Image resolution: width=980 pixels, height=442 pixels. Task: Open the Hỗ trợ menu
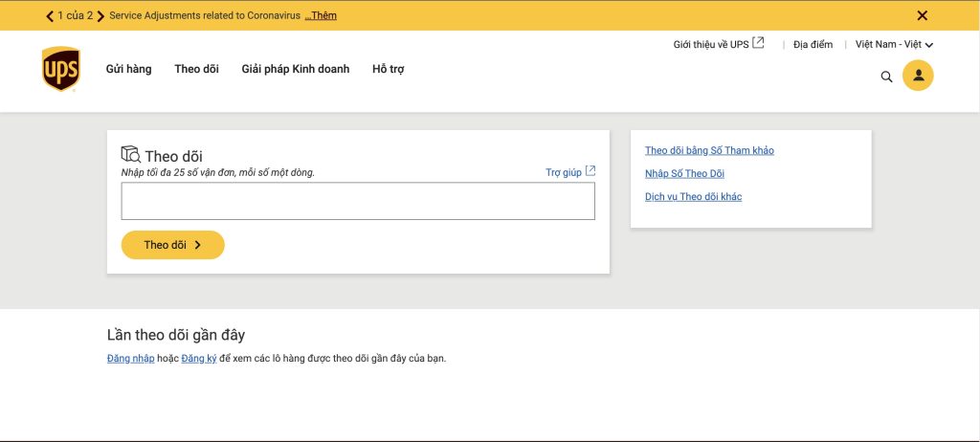tap(388, 69)
